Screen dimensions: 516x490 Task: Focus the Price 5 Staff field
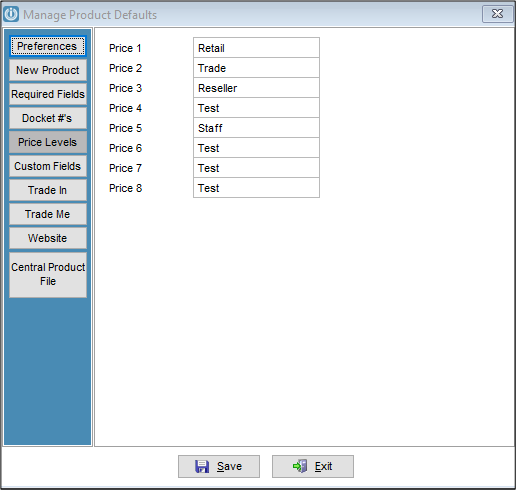[256, 128]
